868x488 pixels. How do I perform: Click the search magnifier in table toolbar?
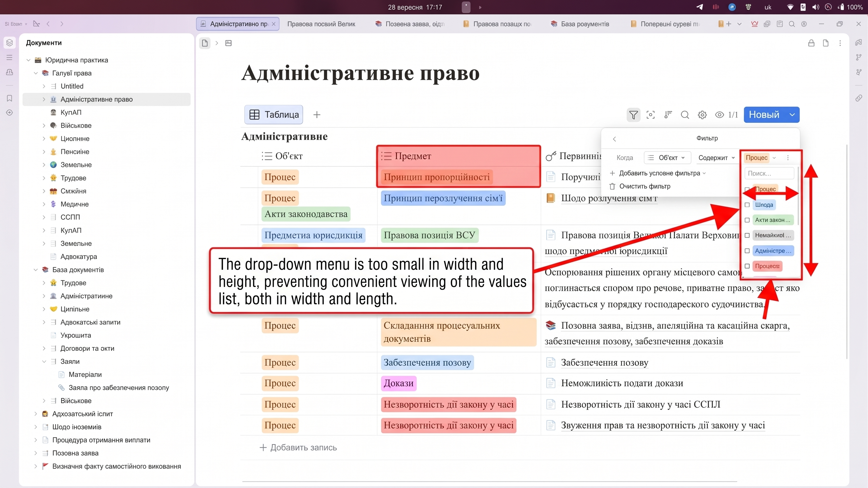[x=685, y=115]
